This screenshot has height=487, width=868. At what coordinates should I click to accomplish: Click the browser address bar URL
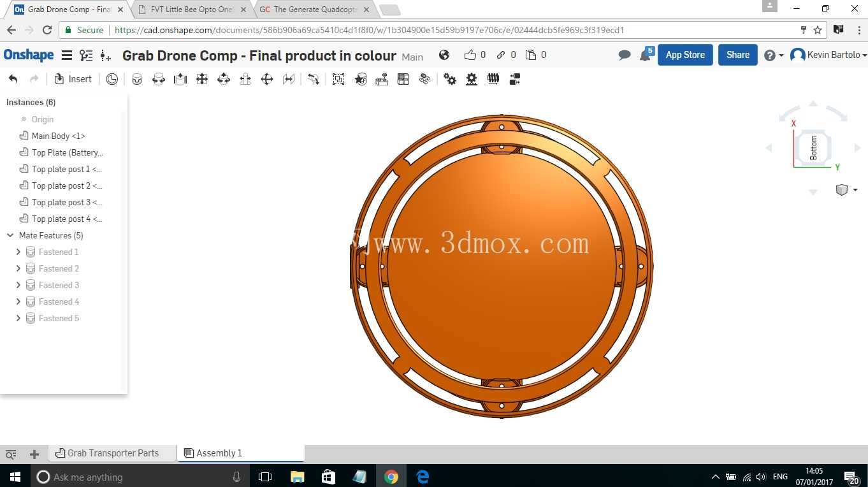pos(369,30)
